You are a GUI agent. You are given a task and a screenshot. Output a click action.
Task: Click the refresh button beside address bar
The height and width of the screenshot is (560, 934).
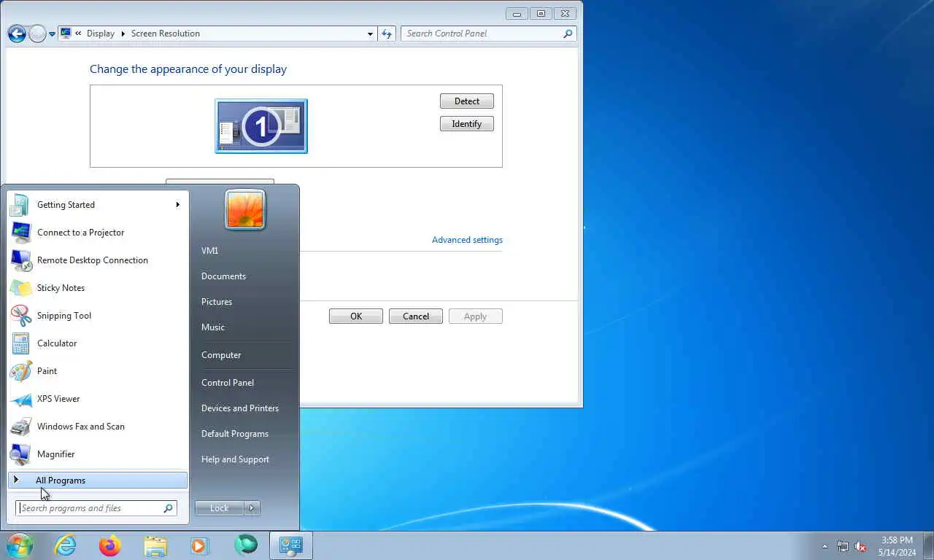387,34
